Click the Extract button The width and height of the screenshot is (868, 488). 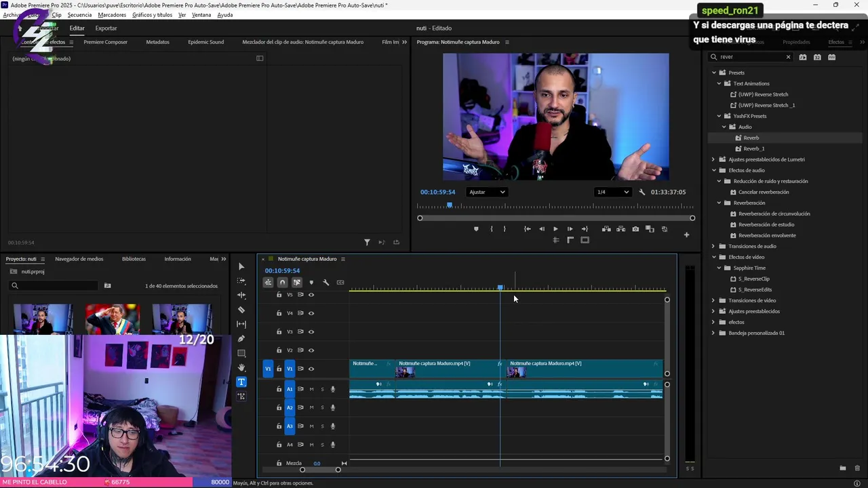pyautogui.click(x=620, y=229)
